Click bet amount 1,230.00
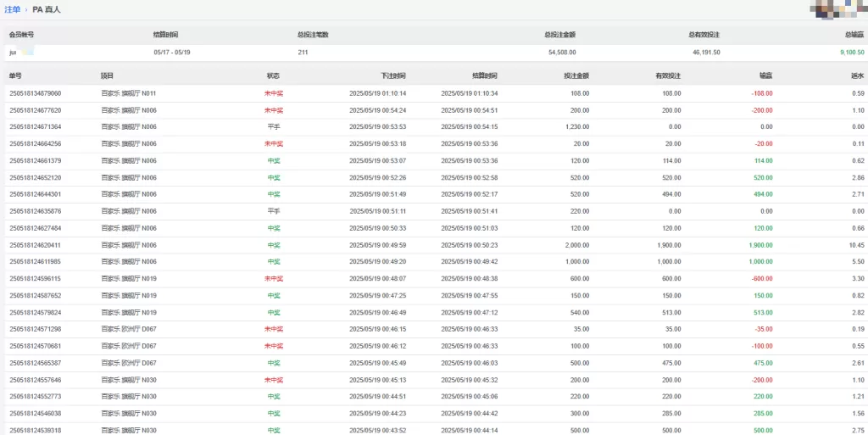The height and width of the screenshot is (435, 868). click(x=577, y=126)
